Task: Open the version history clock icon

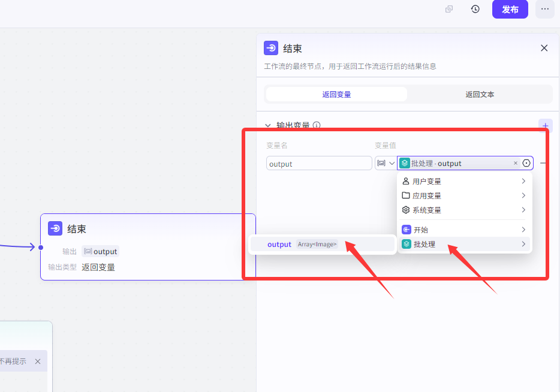Action: click(475, 9)
